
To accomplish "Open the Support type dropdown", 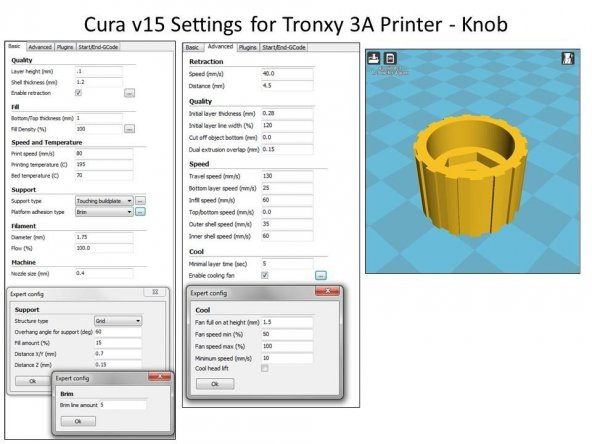I will tap(104, 201).
